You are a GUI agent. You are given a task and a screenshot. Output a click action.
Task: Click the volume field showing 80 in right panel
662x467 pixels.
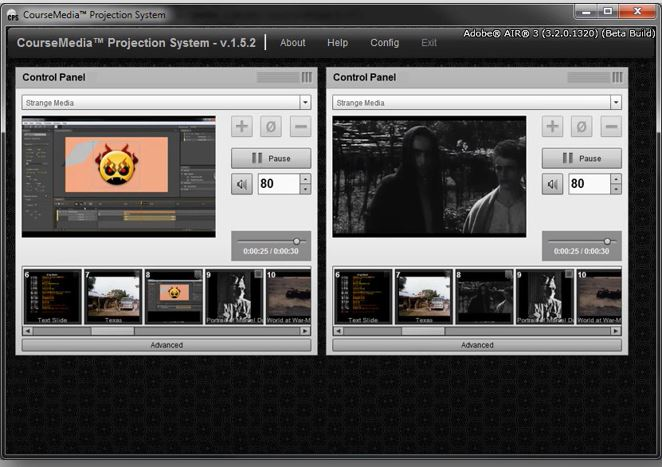589,184
